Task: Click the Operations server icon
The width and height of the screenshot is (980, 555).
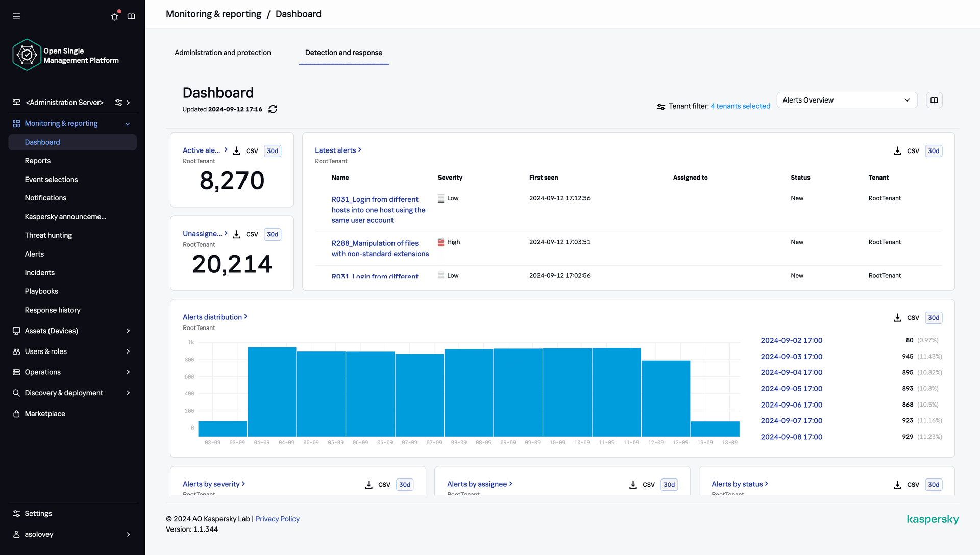Action: tap(16, 372)
